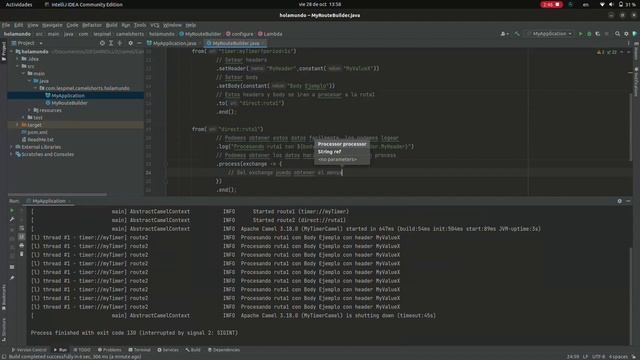This screenshot has width=640, height=360.
Task: Build project using the hammer icon
Action: point(517,34)
